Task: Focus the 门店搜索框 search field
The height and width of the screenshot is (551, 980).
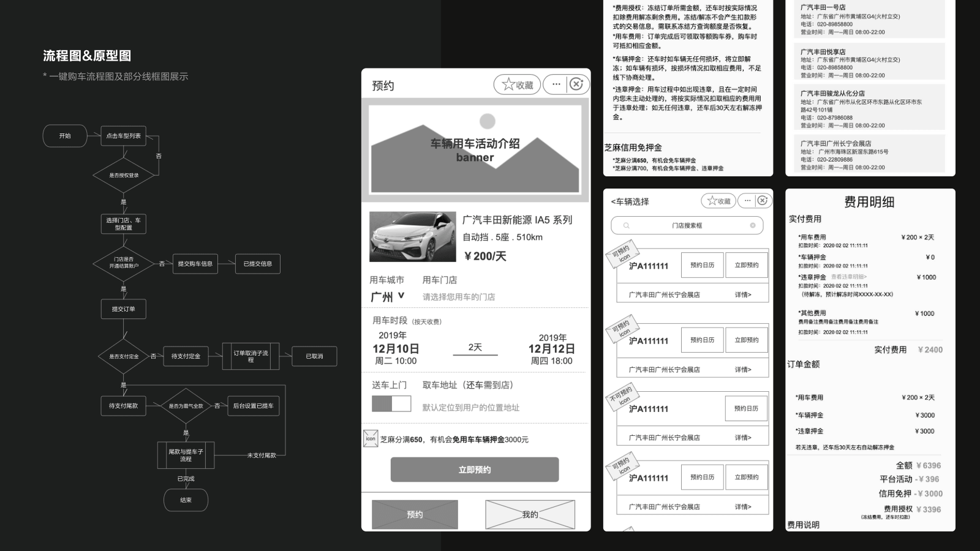Action: pyautogui.click(x=687, y=225)
